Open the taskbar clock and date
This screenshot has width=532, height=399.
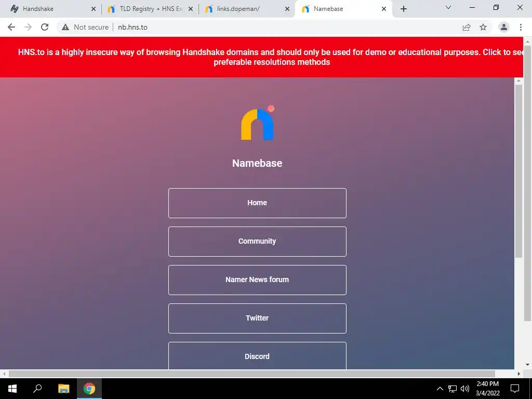(x=487, y=389)
